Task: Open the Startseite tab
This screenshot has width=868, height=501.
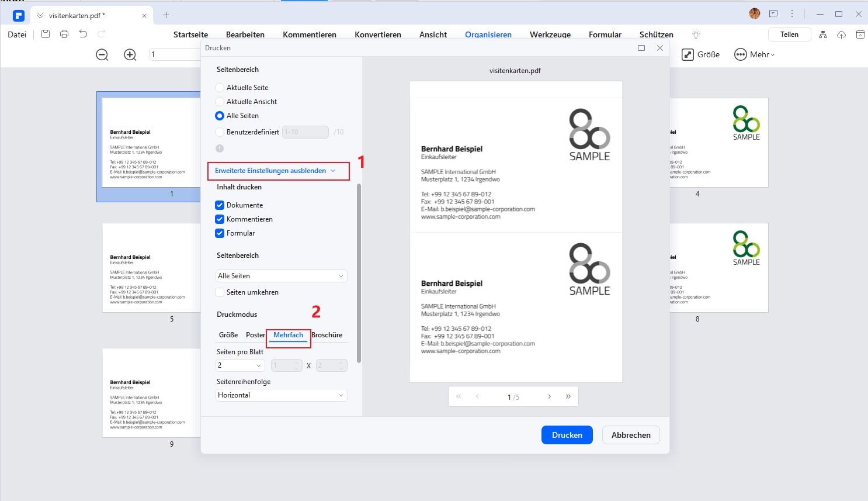Action: (190, 34)
